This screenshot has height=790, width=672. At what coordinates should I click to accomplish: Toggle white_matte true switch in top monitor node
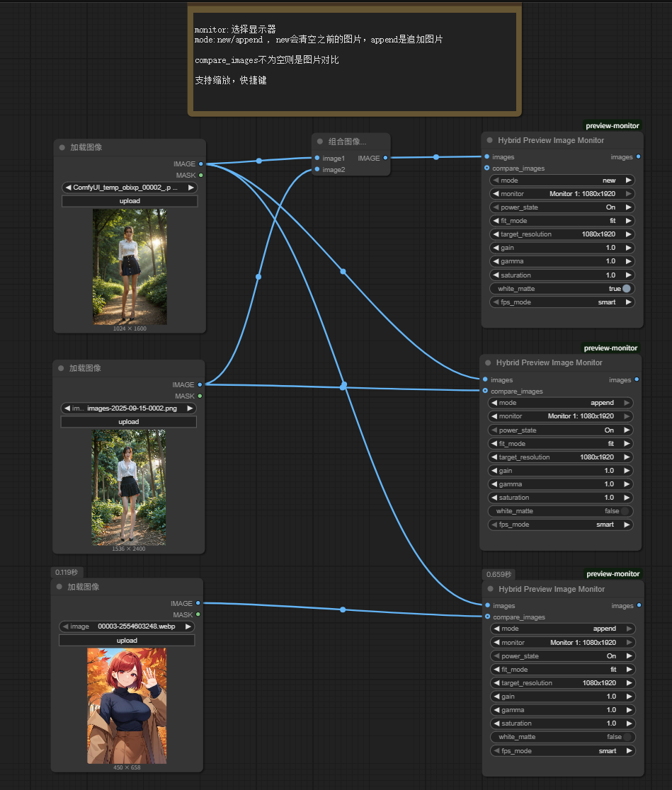tap(626, 289)
